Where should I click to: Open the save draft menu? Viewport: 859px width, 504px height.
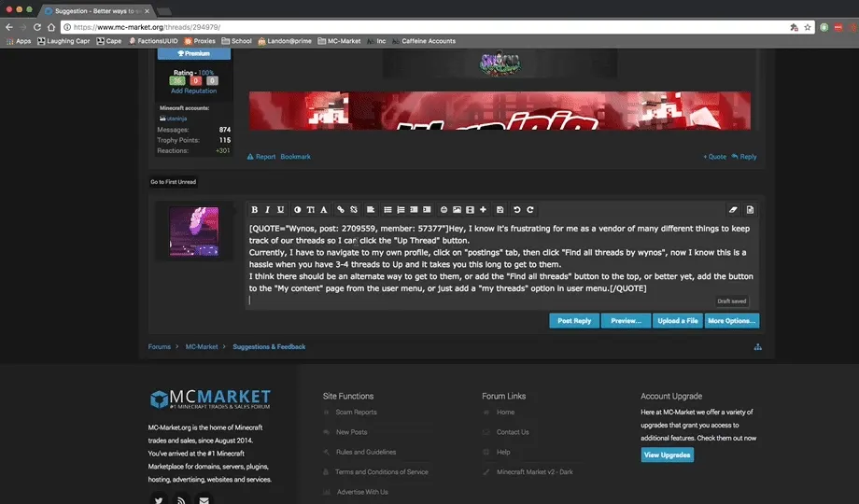pyautogui.click(x=500, y=210)
